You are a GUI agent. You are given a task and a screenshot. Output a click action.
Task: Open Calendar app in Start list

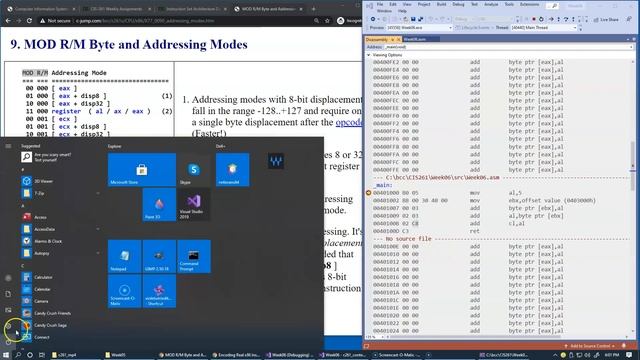pyautogui.click(x=59, y=289)
